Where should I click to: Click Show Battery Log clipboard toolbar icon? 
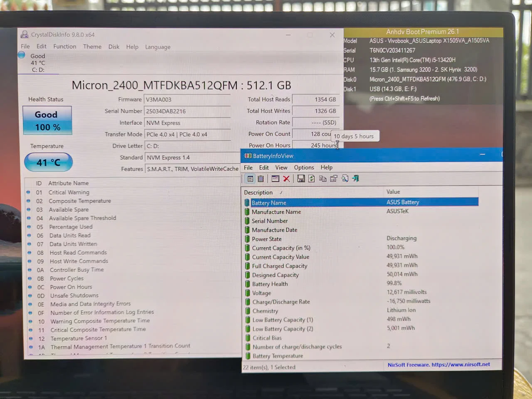261,179
